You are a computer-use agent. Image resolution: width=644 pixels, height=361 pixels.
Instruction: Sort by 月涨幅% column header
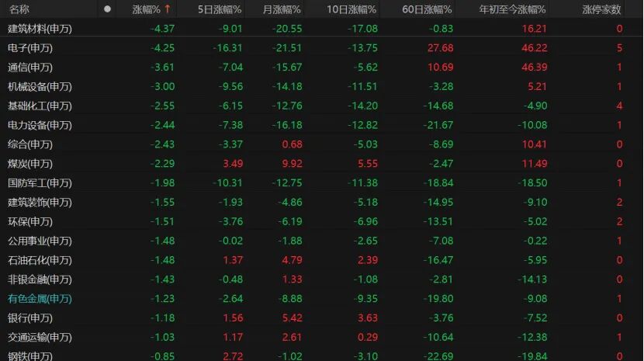(282, 9)
